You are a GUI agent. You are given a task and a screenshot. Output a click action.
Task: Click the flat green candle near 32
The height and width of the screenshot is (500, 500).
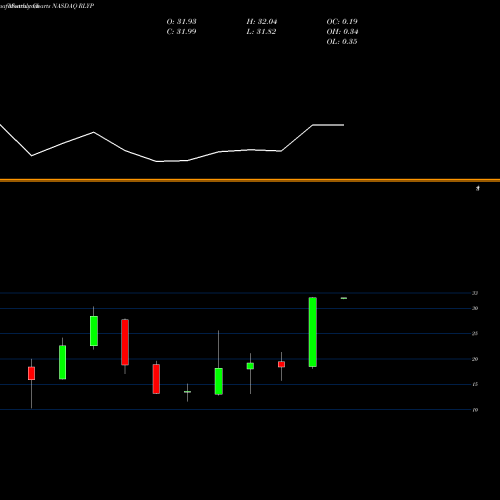(x=344, y=298)
